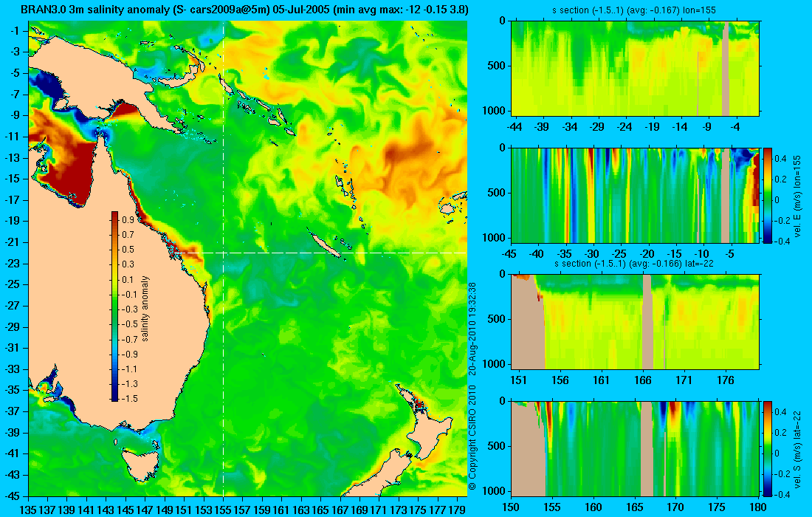Image resolution: width=812 pixels, height=517 pixels.
Task: Open the salinity section plot for lon=155
Action: tap(635, 69)
